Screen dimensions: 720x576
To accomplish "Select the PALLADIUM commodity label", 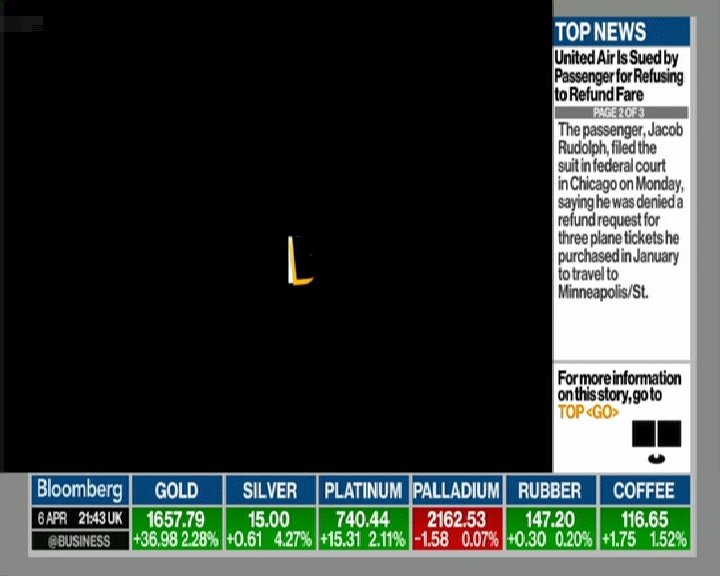I will coord(456,491).
